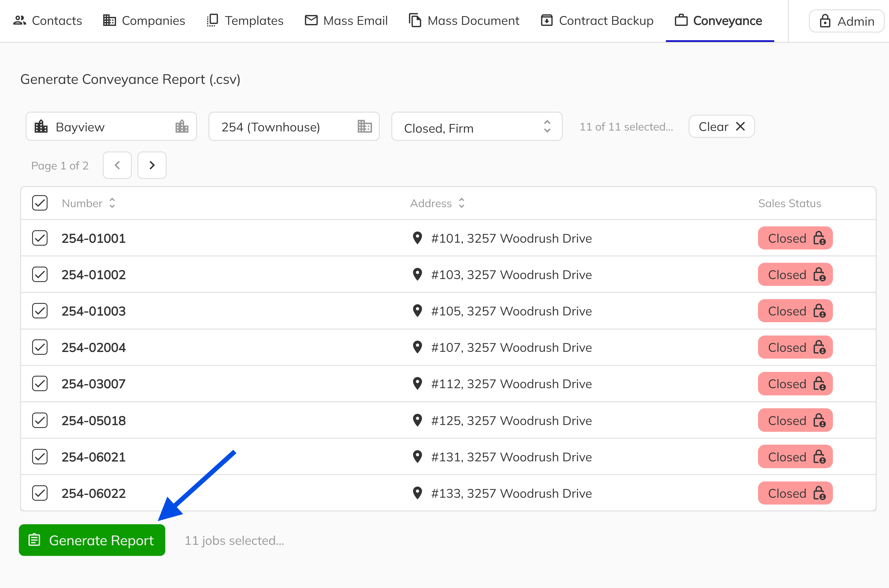The image size is (889, 588).
Task: Open the Templates document icon
Action: click(x=212, y=20)
